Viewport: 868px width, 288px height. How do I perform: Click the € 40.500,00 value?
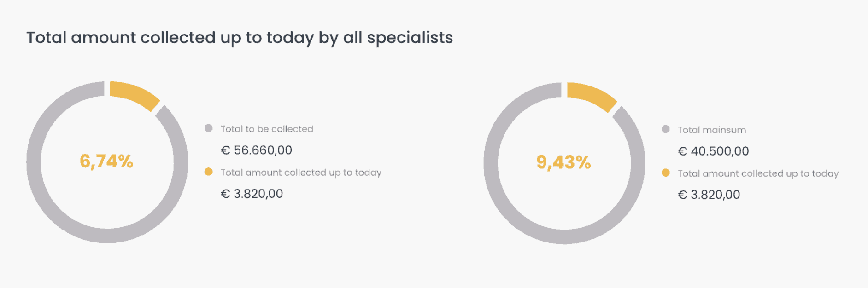point(714,151)
